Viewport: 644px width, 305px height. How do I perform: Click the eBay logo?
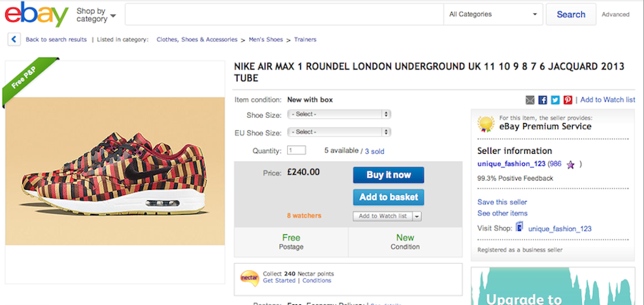pos(36,14)
